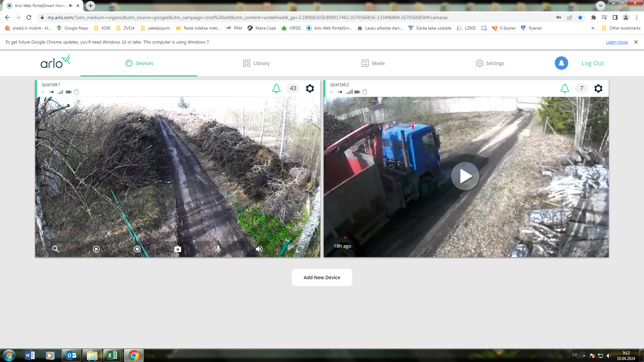Close the Arlo Web Portal tab
Image resolution: width=644 pixels, height=362 pixels.
[x=78, y=6]
